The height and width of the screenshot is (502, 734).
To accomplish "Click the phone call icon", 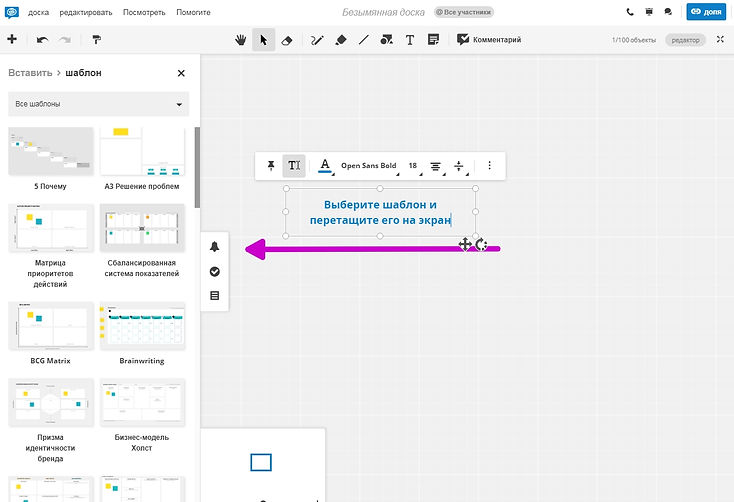I will tap(630, 12).
